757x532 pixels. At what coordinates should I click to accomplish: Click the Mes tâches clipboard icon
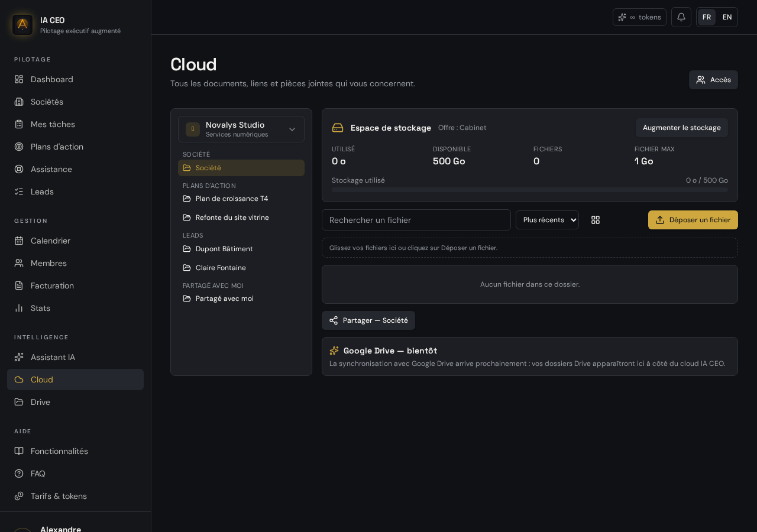19,124
